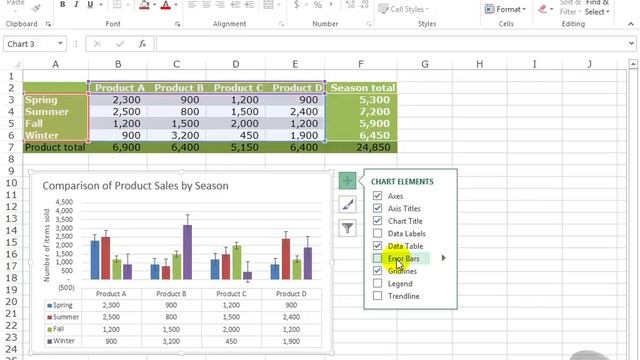
Task: Click the Center align icon
Action: pos(206,5)
